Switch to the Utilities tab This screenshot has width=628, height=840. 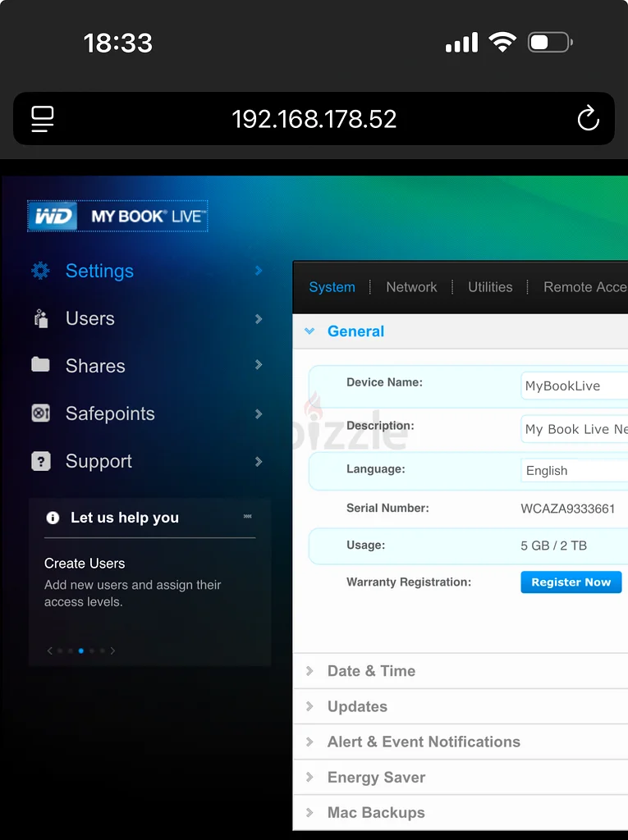490,287
